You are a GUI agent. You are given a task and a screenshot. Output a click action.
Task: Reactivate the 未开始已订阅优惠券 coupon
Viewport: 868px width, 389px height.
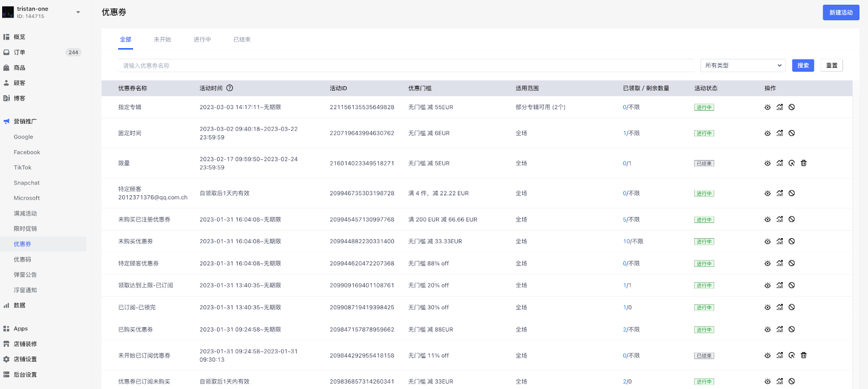(792, 356)
